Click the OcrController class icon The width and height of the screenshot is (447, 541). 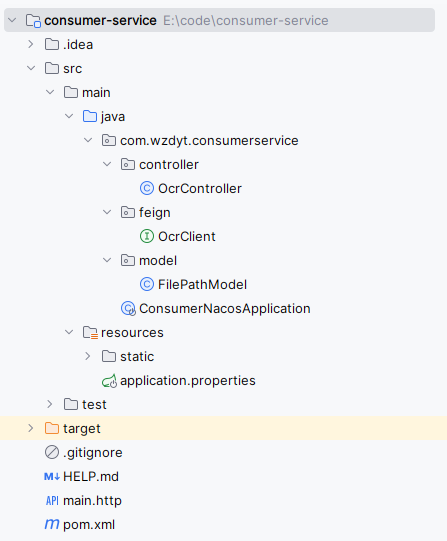point(147,188)
